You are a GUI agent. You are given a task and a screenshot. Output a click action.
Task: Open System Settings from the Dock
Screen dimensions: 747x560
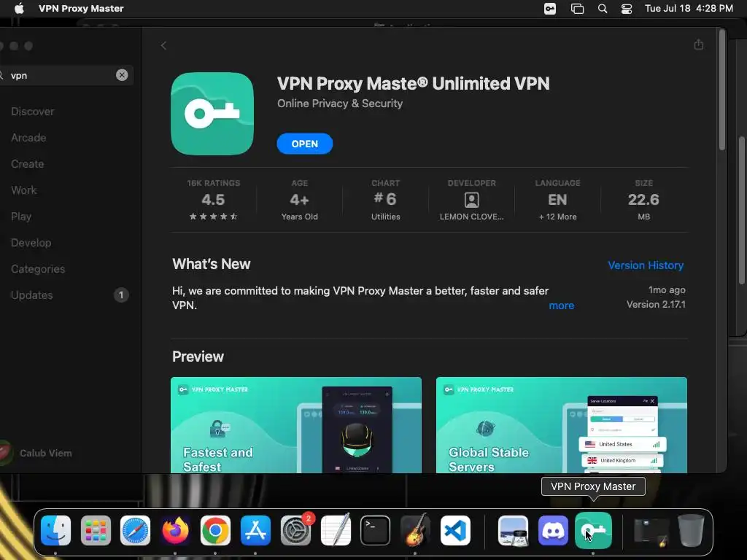296,530
